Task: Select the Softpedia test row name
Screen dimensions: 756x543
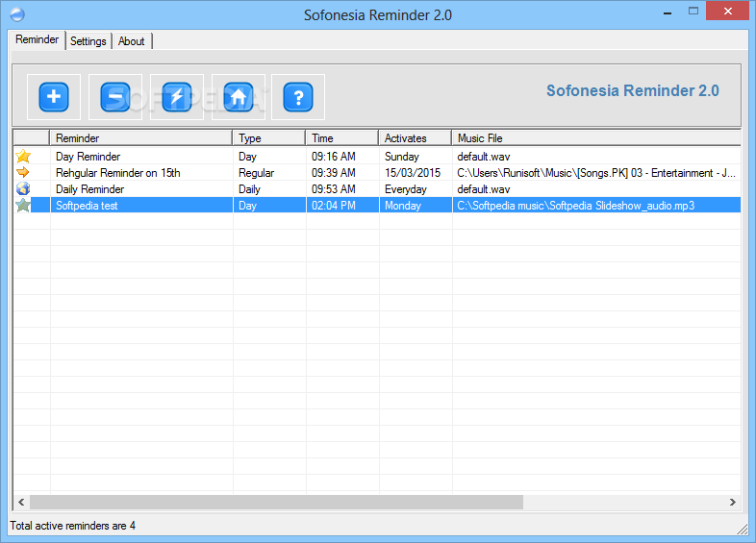Action: coord(87,206)
